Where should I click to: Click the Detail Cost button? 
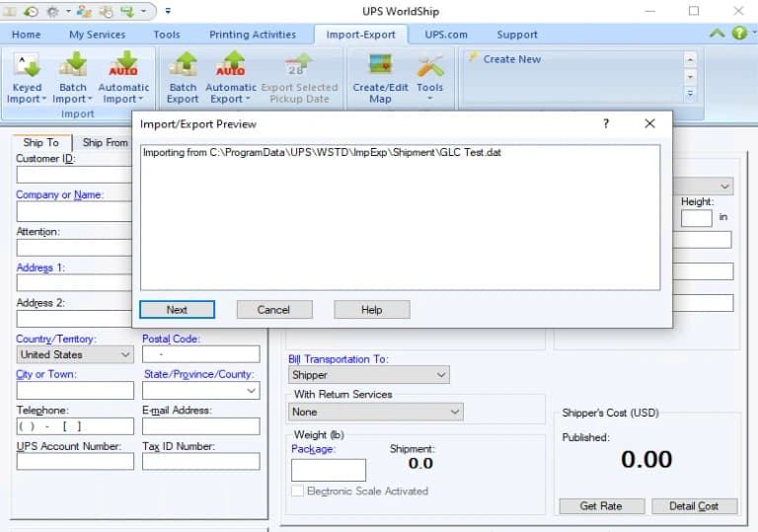click(x=694, y=506)
